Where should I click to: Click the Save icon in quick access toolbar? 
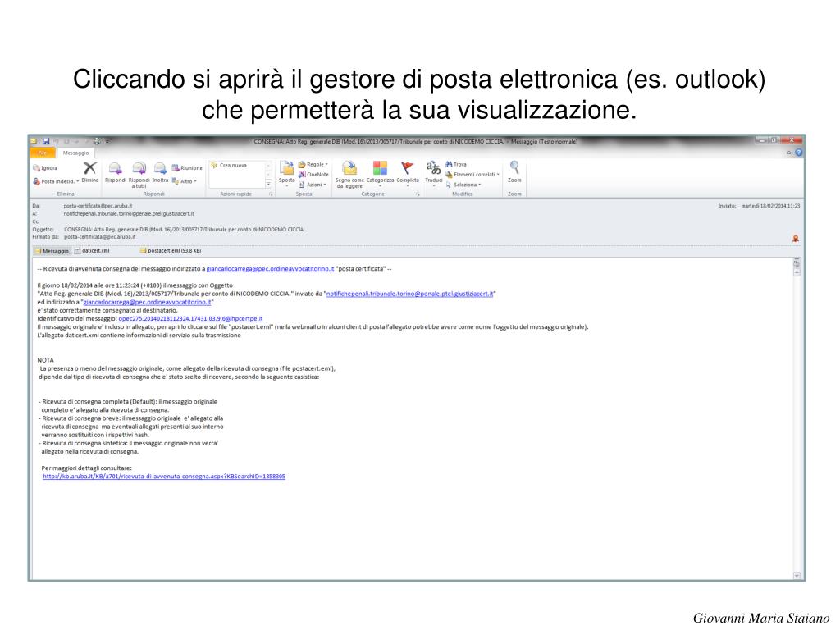46,141
